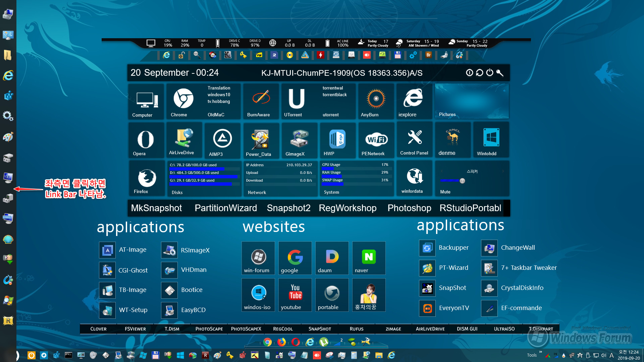Select RStudioPortabl in the program bar
The height and width of the screenshot is (362, 644).
pos(470,208)
